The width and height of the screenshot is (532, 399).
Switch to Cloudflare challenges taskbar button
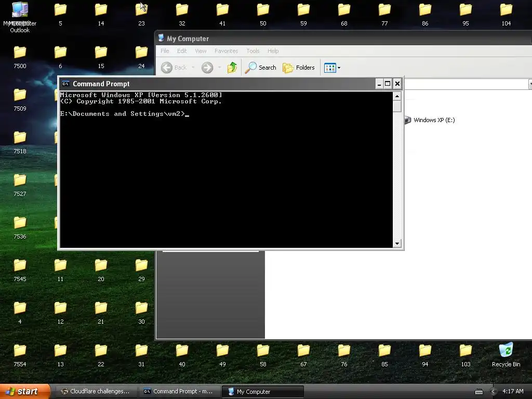[96, 392]
